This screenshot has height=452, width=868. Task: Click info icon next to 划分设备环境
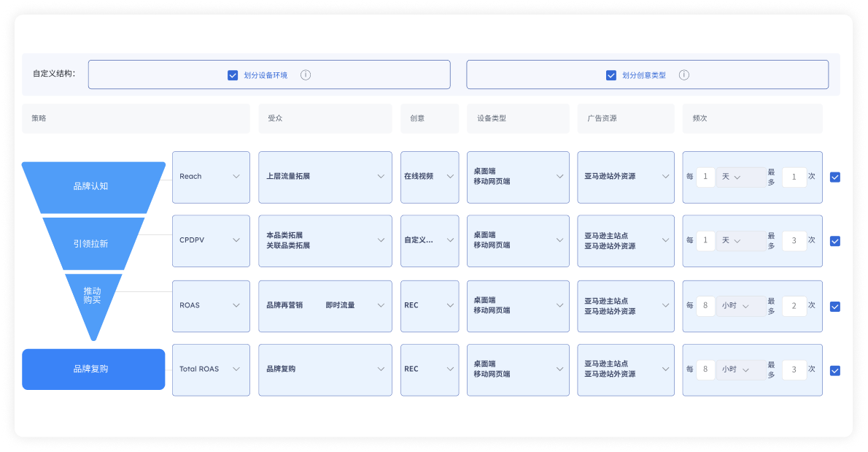tap(306, 75)
